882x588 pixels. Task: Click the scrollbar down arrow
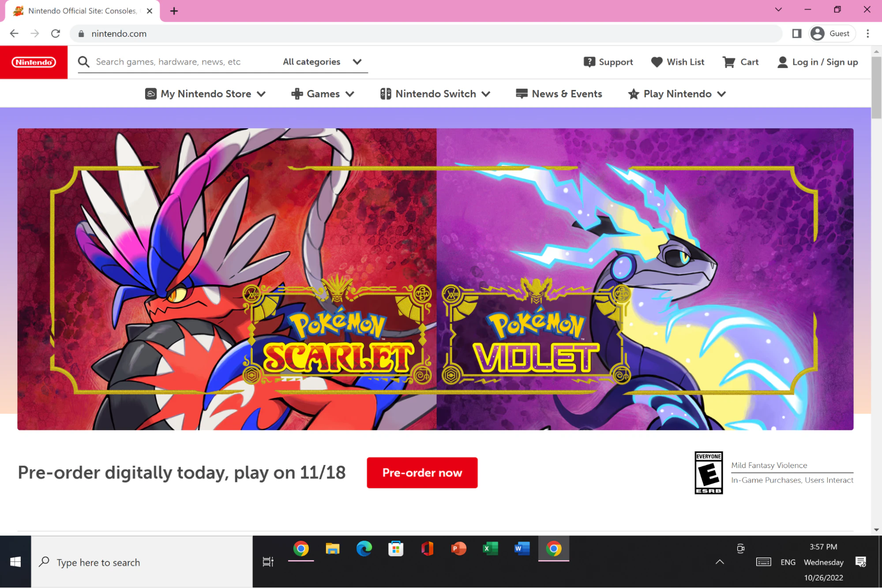coord(876,530)
